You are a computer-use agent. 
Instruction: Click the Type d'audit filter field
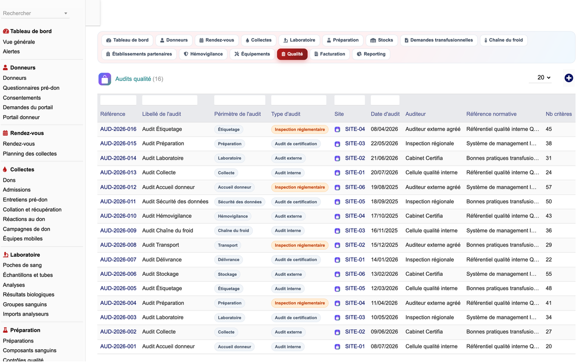(x=298, y=100)
